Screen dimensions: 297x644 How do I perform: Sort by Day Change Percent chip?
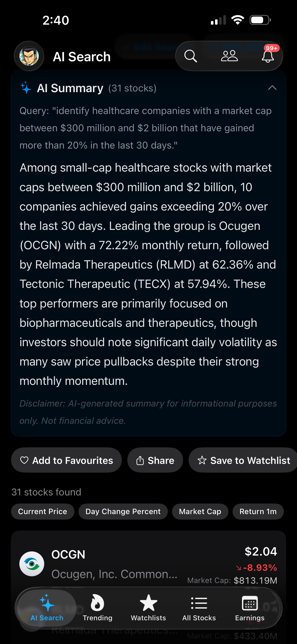coord(123,512)
